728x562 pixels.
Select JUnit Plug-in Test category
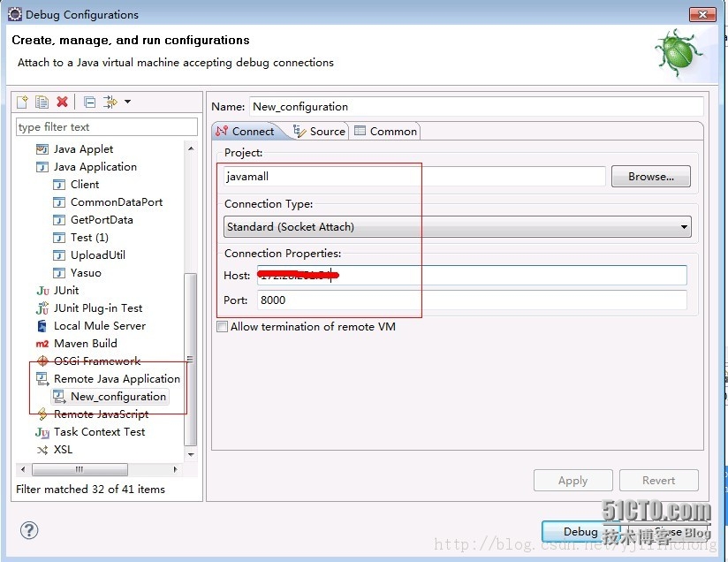tap(98, 308)
